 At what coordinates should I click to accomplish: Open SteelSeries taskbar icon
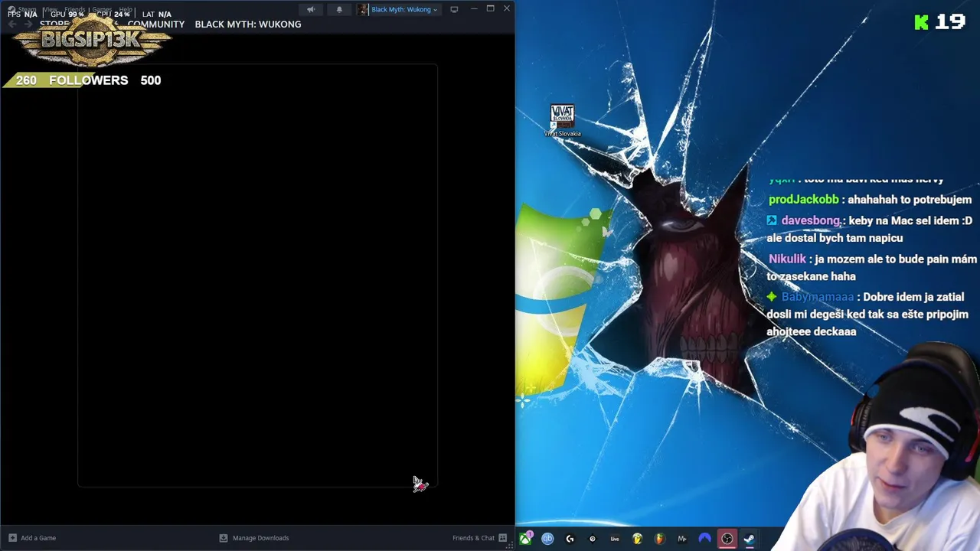(x=592, y=539)
